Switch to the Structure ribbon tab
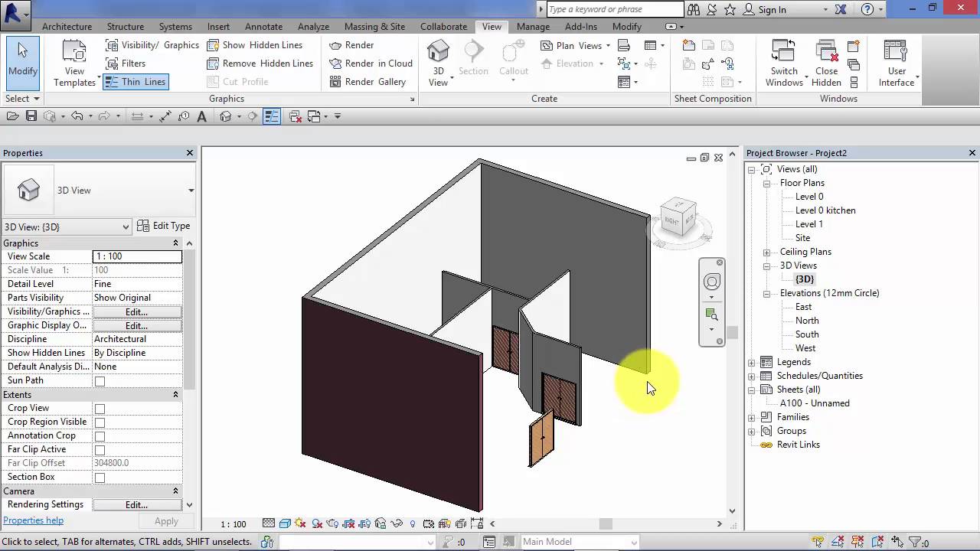980x551 pixels. click(x=126, y=26)
